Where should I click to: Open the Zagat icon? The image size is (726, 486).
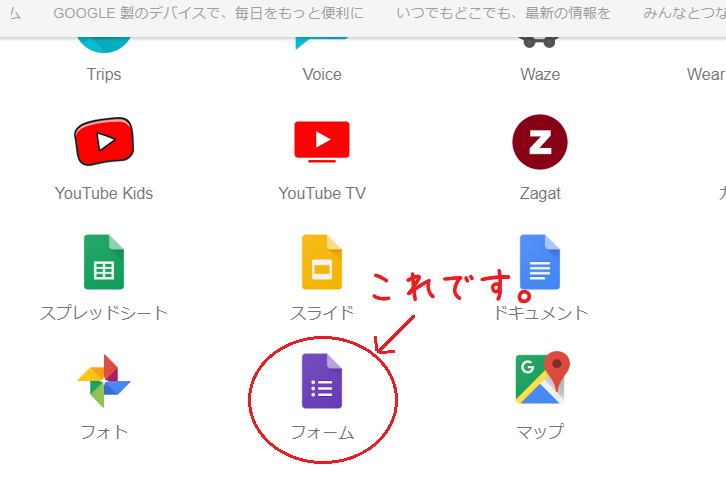click(540, 142)
